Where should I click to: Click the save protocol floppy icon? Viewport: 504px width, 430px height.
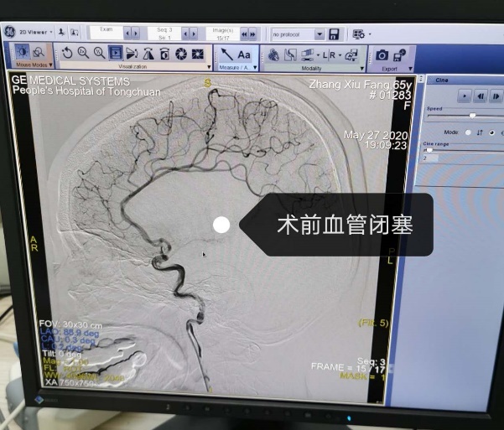point(335,34)
